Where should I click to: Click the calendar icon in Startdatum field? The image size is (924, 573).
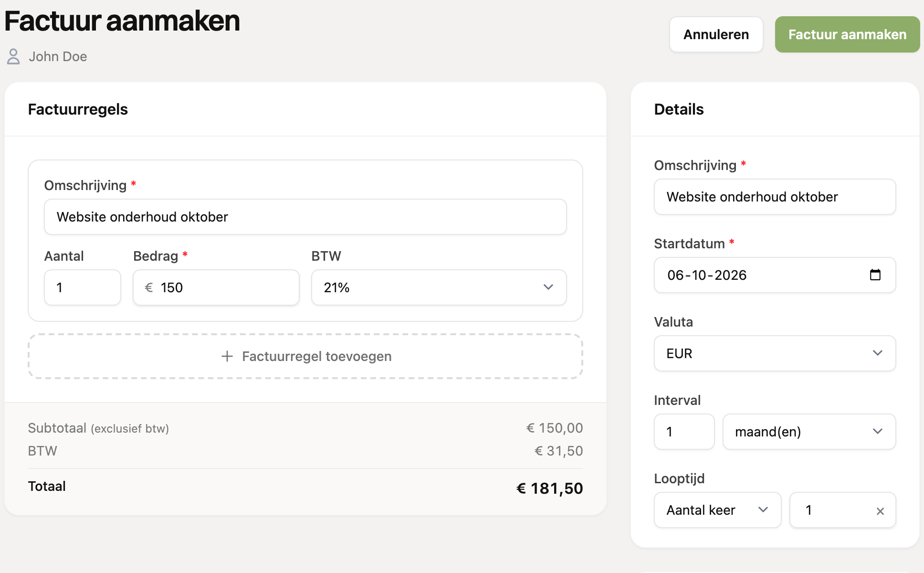[x=875, y=275]
